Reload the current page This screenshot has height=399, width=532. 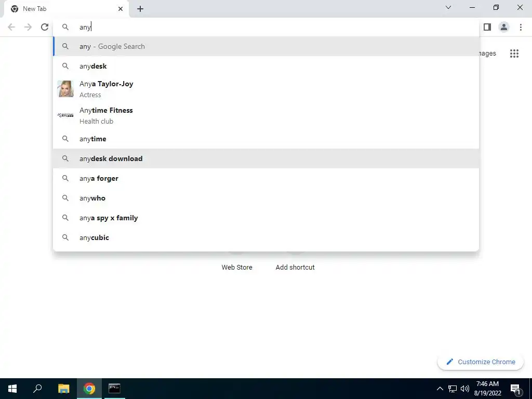(45, 27)
